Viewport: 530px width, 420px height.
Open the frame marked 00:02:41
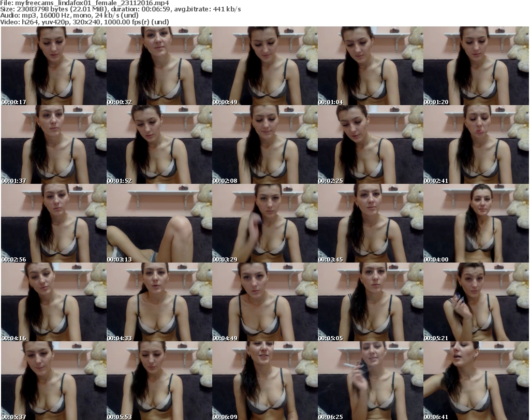click(476, 144)
